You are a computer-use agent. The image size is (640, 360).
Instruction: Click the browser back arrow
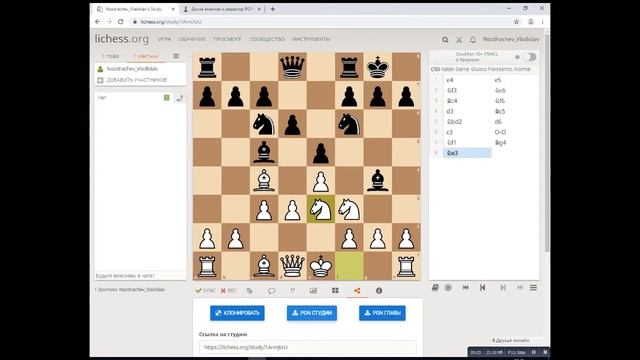(x=97, y=22)
